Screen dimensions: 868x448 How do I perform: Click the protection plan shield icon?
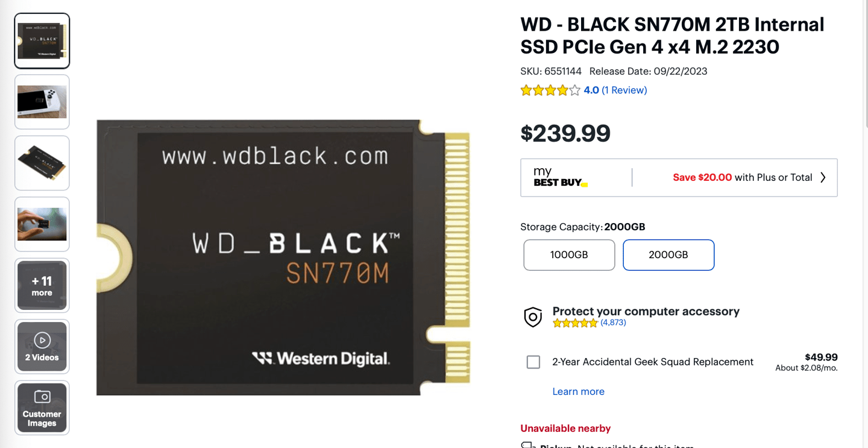[533, 317]
